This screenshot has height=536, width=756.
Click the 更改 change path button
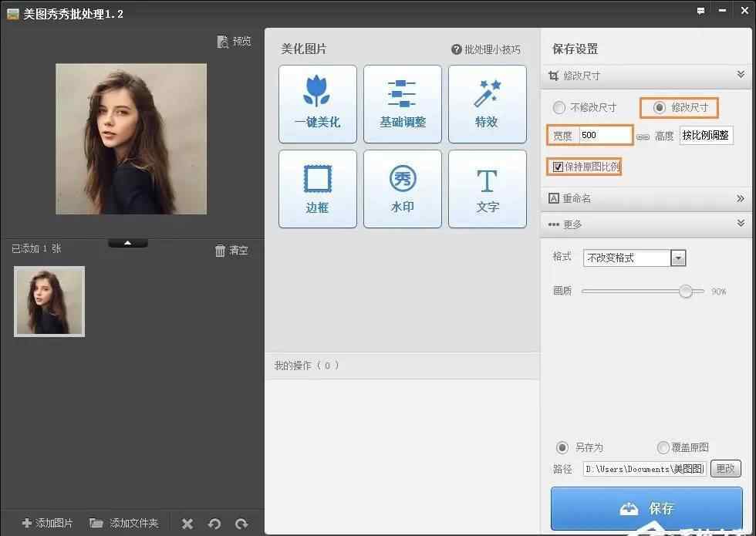pos(725,468)
